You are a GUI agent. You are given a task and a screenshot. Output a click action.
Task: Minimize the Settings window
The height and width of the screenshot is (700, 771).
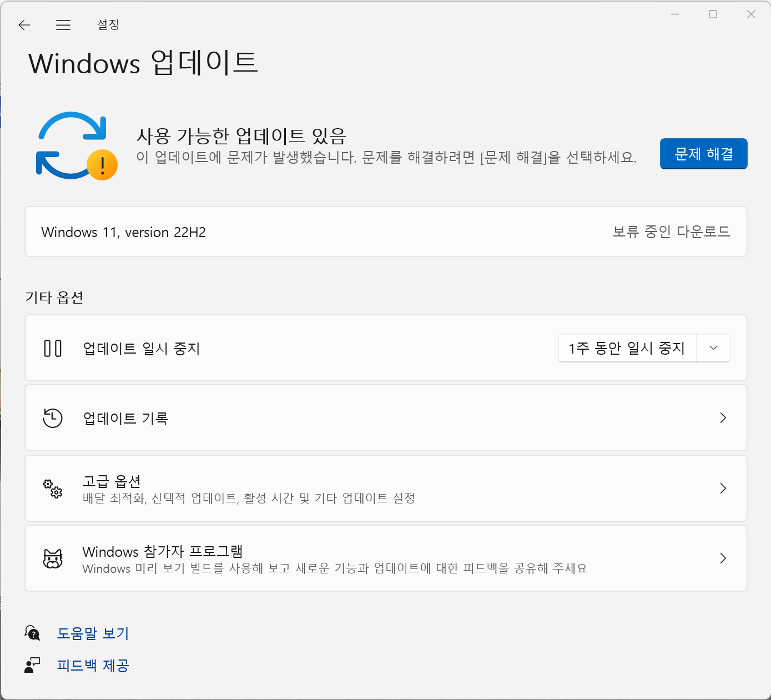pyautogui.click(x=675, y=14)
